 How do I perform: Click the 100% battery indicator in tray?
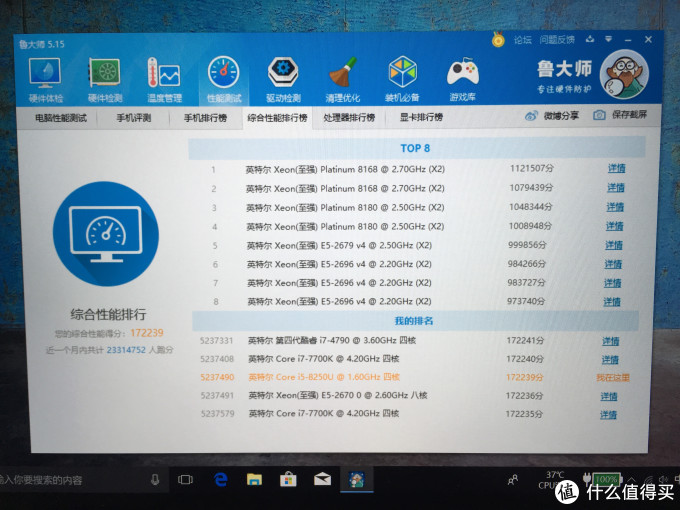tap(605, 479)
